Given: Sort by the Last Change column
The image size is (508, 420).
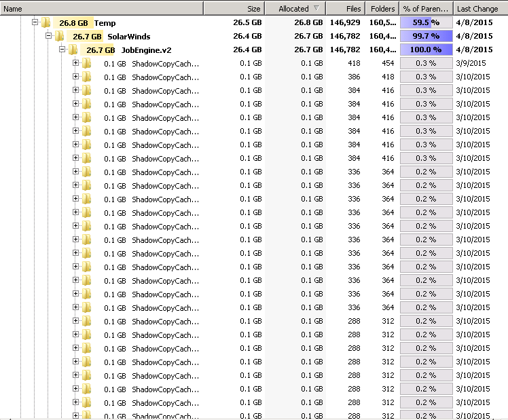Looking at the screenshot, I should [x=480, y=9].
